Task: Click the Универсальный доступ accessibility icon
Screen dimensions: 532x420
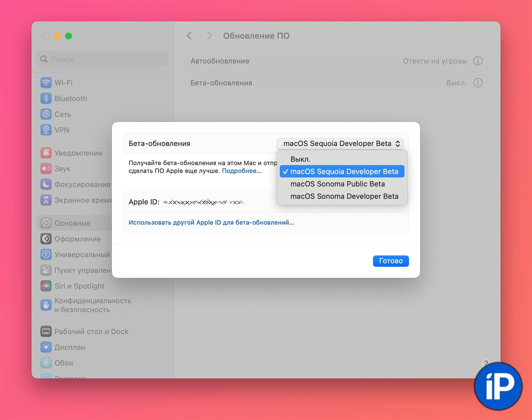Action: click(46, 254)
